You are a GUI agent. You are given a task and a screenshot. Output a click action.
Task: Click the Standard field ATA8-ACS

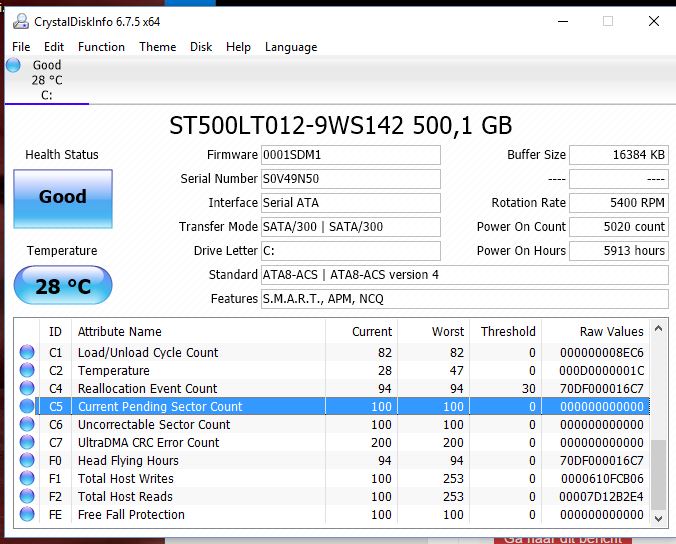465,275
